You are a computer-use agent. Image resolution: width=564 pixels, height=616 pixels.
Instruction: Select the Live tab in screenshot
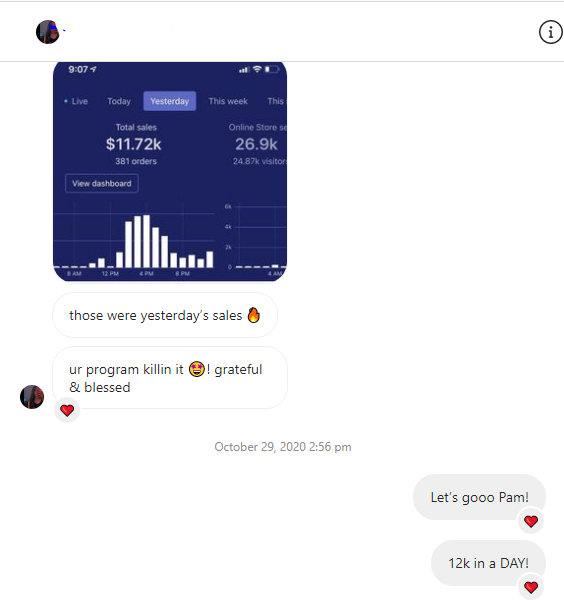[x=76, y=101]
